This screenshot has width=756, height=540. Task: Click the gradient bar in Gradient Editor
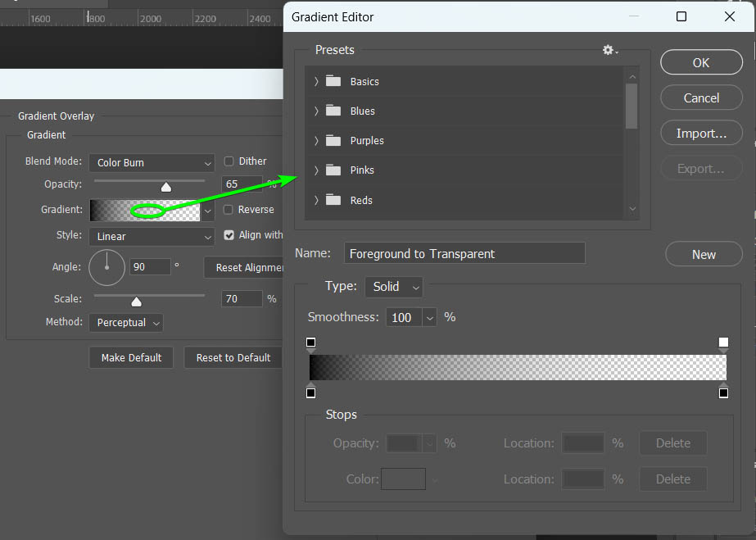click(518, 367)
